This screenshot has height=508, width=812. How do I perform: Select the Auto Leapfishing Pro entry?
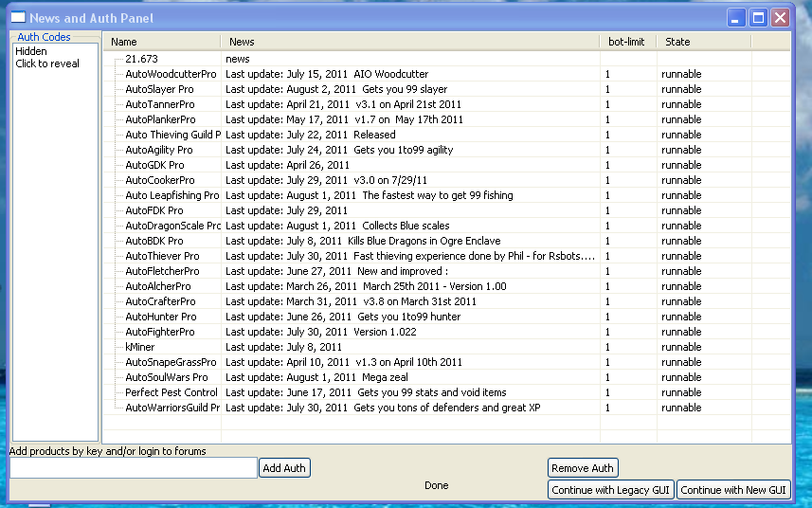coord(172,195)
